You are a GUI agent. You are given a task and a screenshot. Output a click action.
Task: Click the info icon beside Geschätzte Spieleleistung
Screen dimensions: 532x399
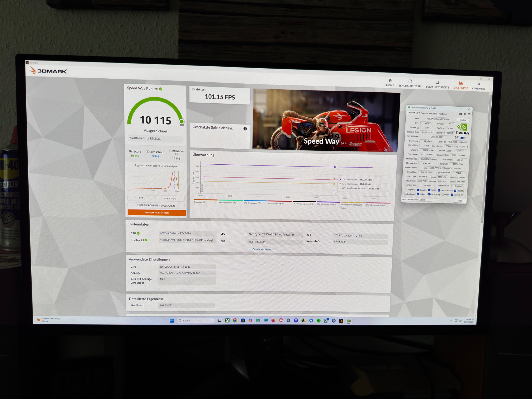245,129
